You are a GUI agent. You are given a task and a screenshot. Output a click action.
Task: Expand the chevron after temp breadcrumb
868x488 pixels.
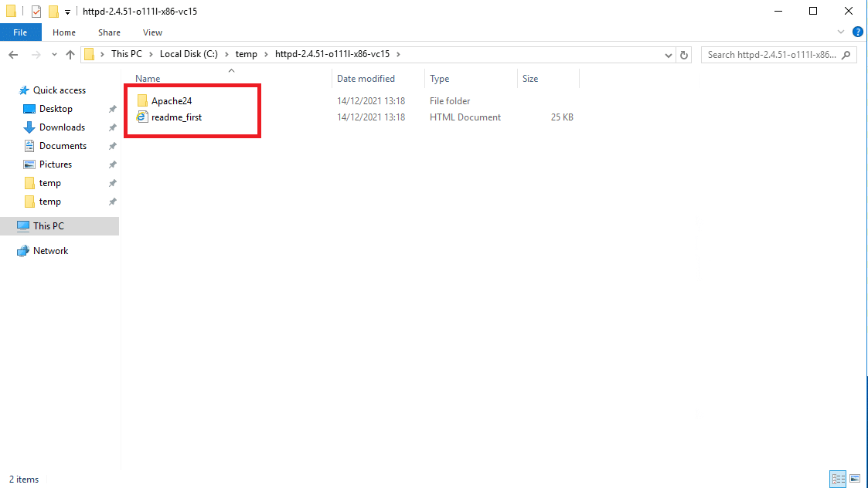coord(266,54)
